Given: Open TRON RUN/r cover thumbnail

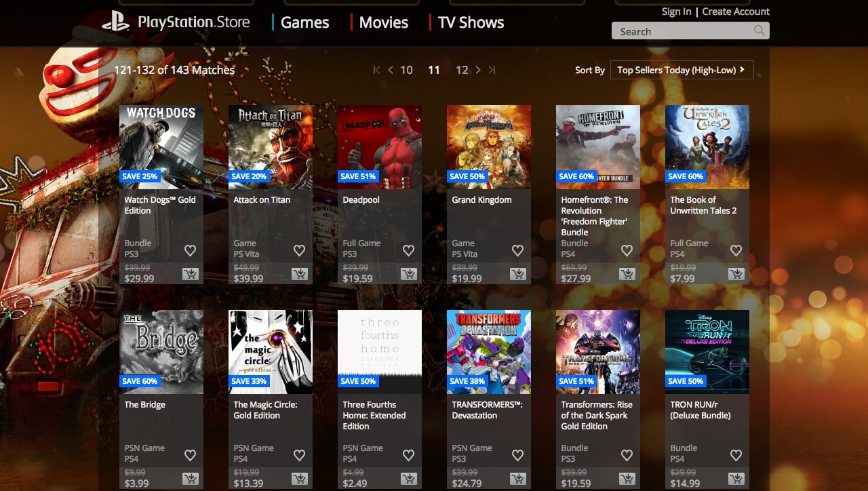Looking at the screenshot, I should (707, 352).
